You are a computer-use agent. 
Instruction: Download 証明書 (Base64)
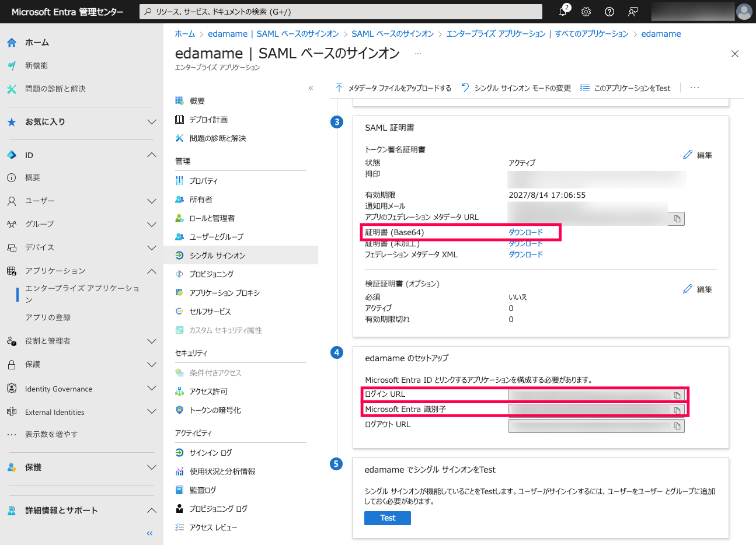pyautogui.click(x=525, y=232)
